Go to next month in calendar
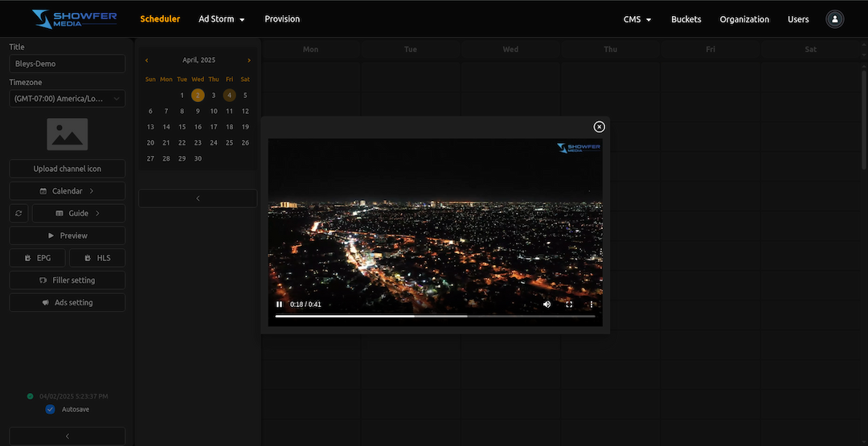The width and height of the screenshot is (868, 446). click(248, 60)
